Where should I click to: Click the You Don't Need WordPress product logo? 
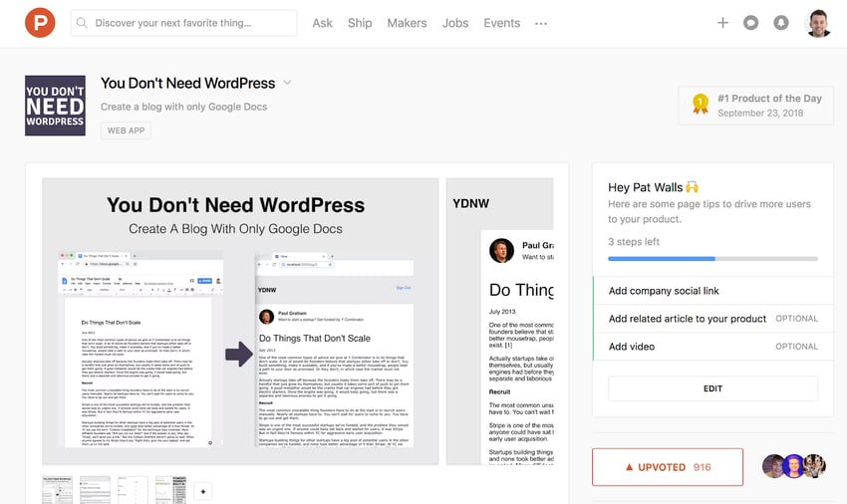pos(55,106)
